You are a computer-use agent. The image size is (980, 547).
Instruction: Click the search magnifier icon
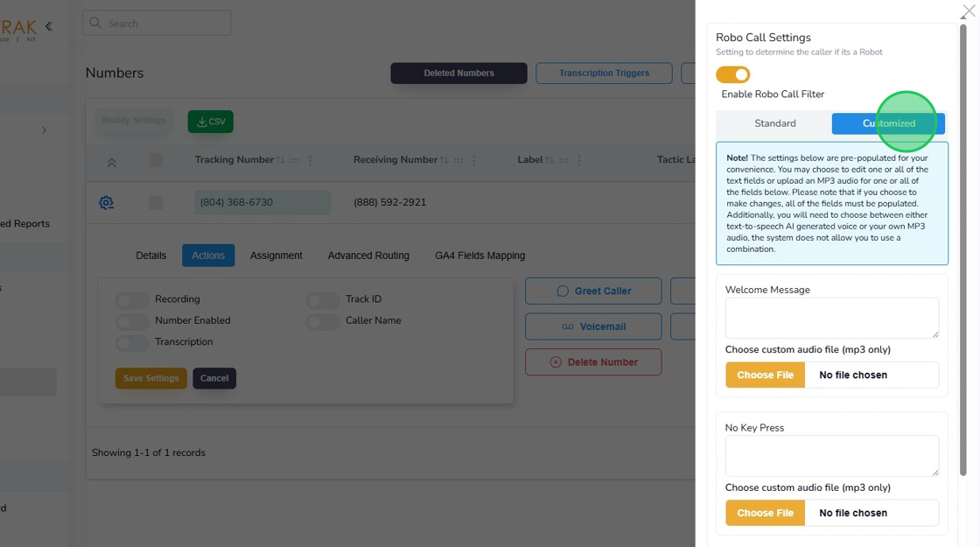point(95,23)
